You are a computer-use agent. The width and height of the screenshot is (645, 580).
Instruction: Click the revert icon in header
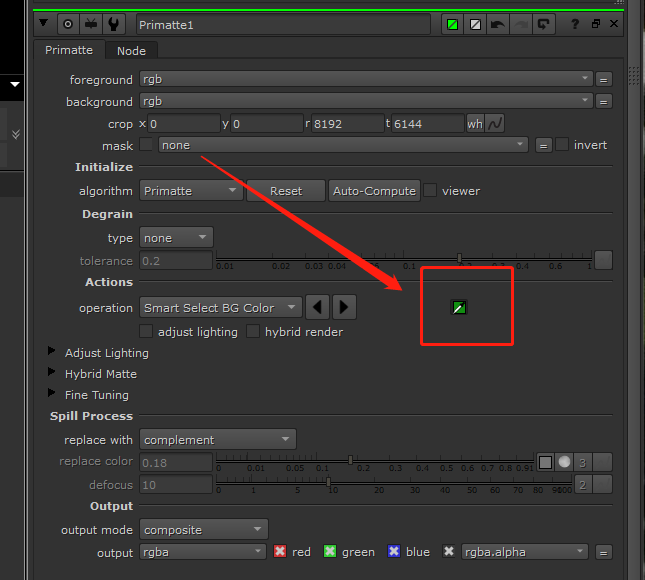(x=544, y=25)
